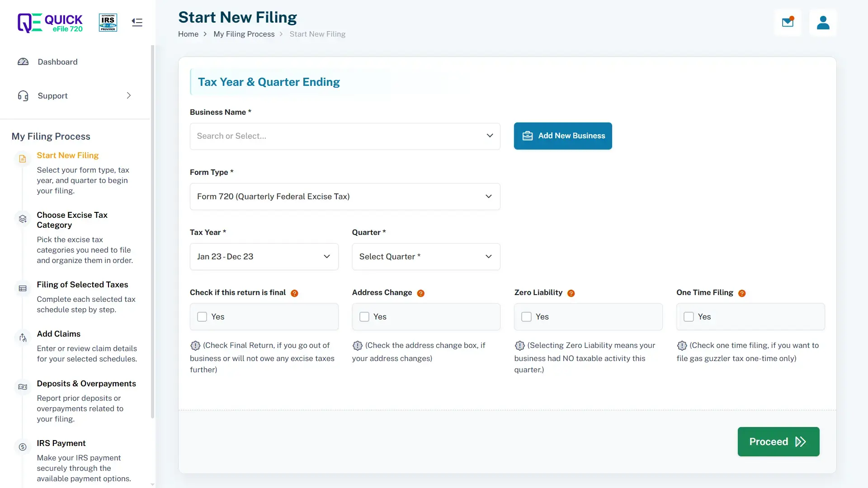Screen dimensions: 868x488
Task: Collapse the sidebar with the menu toggle icon
Action: 137,22
